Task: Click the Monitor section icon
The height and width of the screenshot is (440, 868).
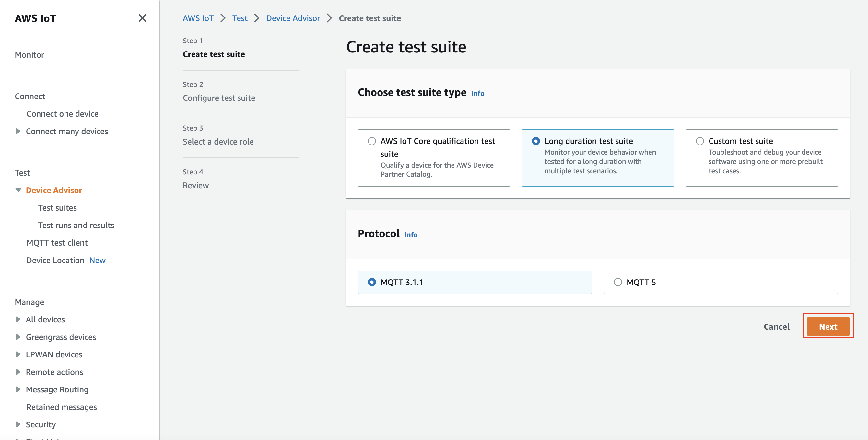Action: (x=31, y=54)
